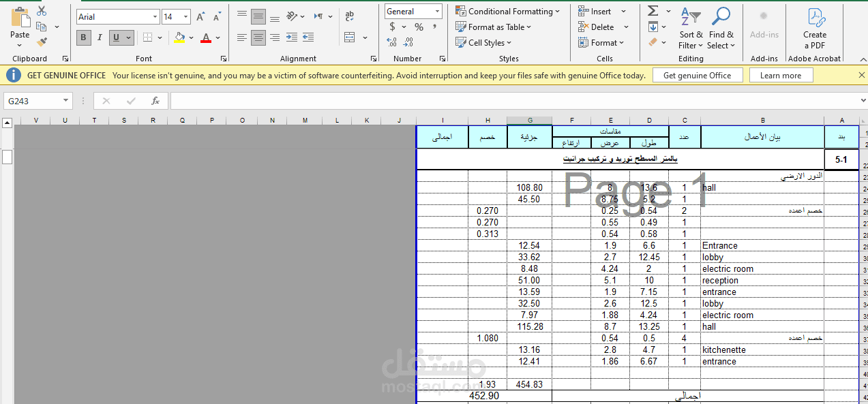Click Create a PDF in Adobe Acrobat group
The width and height of the screenshot is (868, 404).
815,29
